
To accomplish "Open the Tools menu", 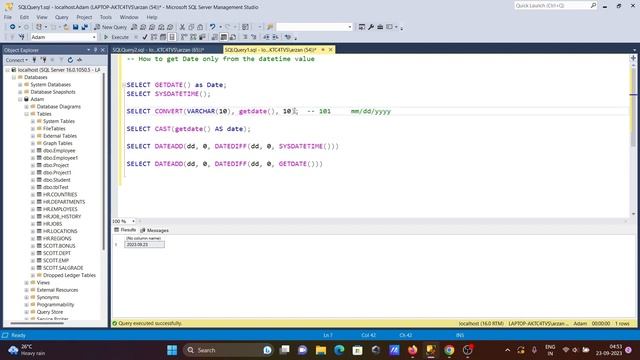I will (x=106, y=17).
